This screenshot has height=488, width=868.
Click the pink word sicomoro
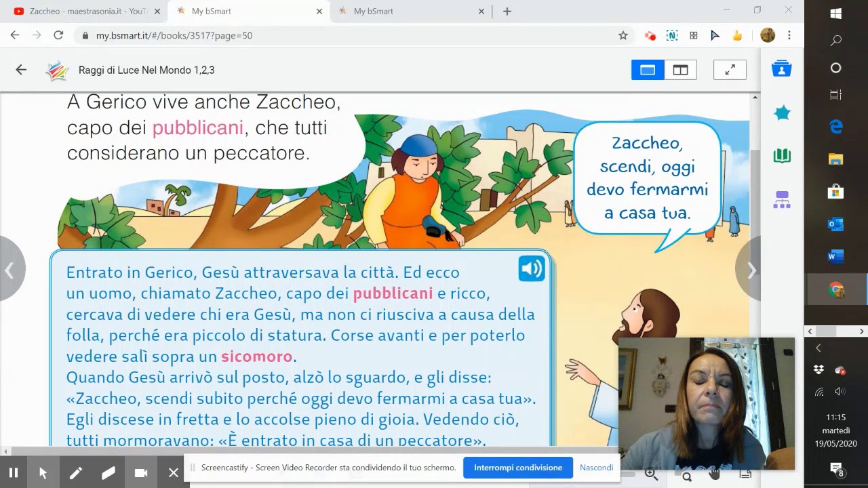point(256,357)
